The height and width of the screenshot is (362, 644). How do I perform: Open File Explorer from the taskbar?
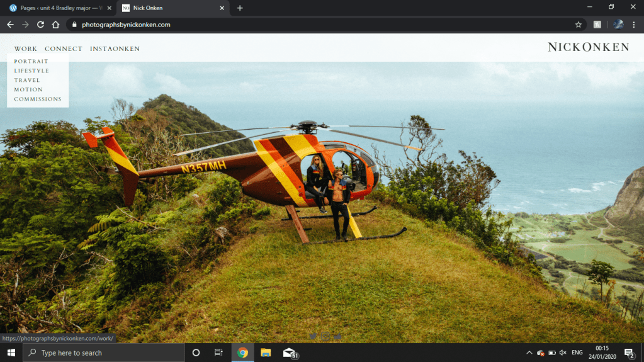pyautogui.click(x=266, y=353)
